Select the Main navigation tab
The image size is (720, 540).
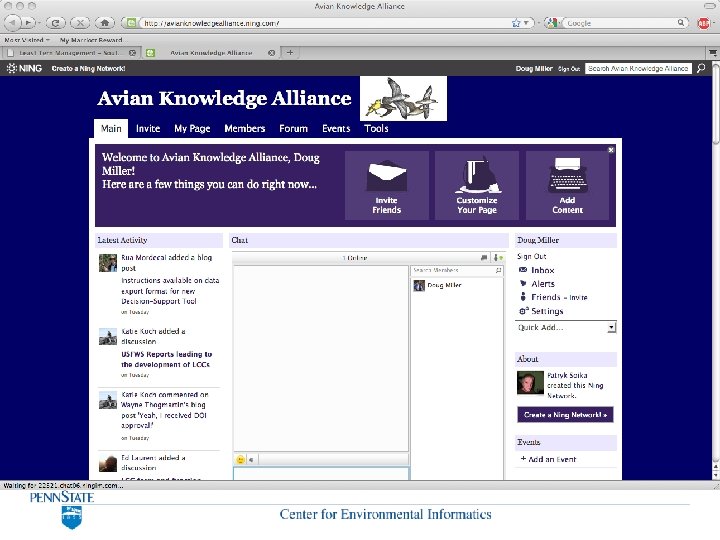pyautogui.click(x=111, y=129)
